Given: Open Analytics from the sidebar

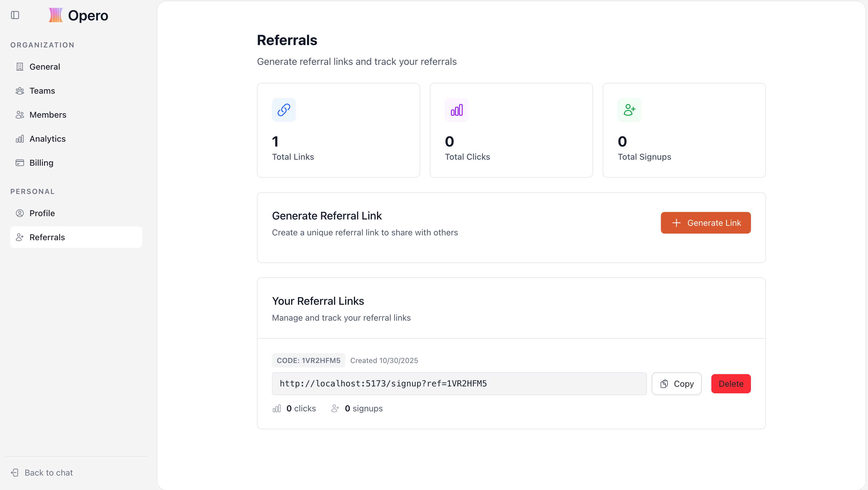Looking at the screenshot, I should coord(47,139).
